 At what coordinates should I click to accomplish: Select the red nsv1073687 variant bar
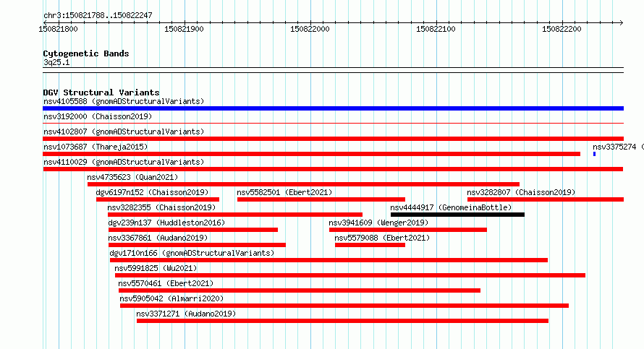coord(311,154)
